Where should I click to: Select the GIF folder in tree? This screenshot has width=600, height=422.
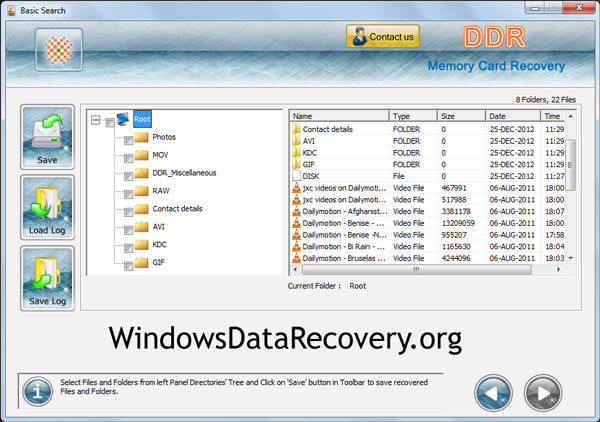pos(158,262)
